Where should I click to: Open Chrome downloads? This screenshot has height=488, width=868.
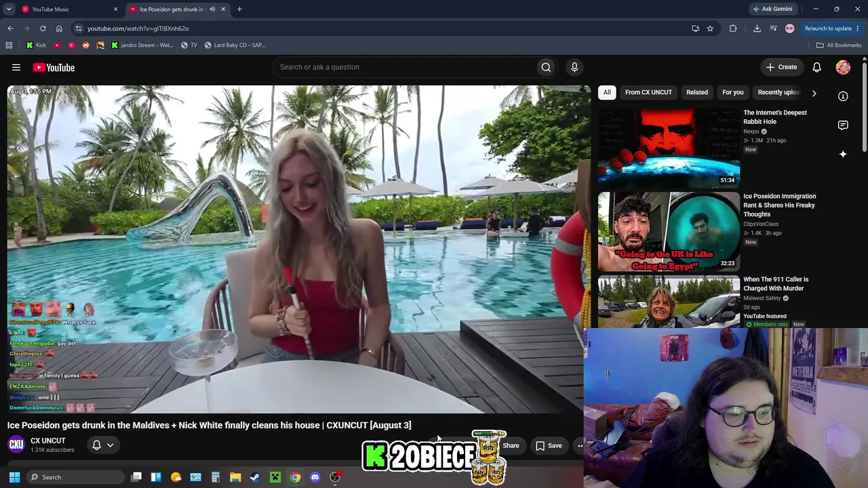(x=757, y=28)
